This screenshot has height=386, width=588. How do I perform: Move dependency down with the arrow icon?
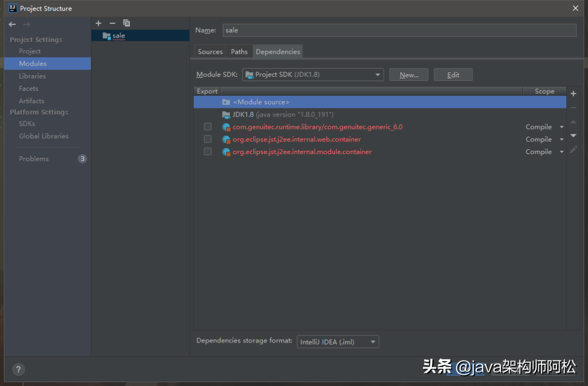tap(573, 136)
